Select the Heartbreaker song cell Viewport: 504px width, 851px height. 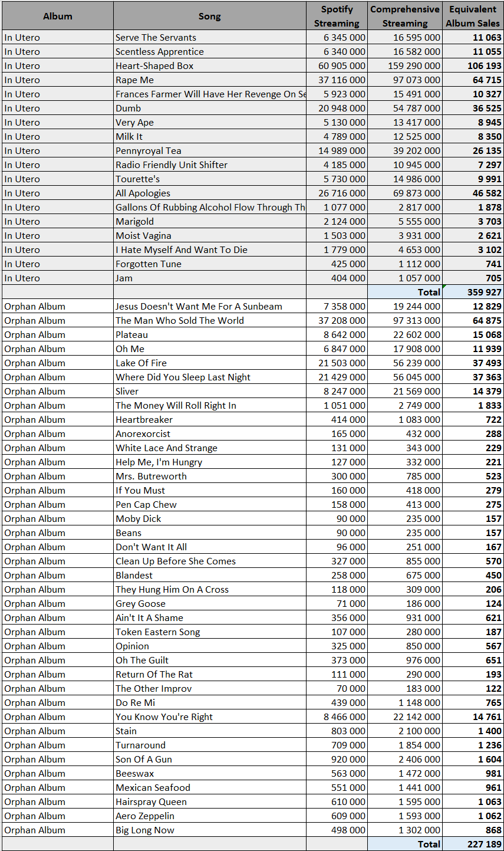point(209,419)
